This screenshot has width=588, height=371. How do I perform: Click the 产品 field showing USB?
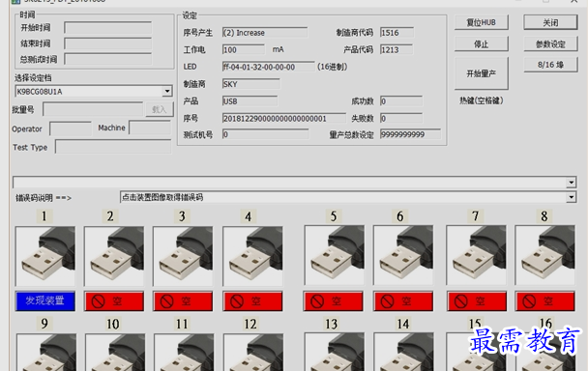(250, 101)
